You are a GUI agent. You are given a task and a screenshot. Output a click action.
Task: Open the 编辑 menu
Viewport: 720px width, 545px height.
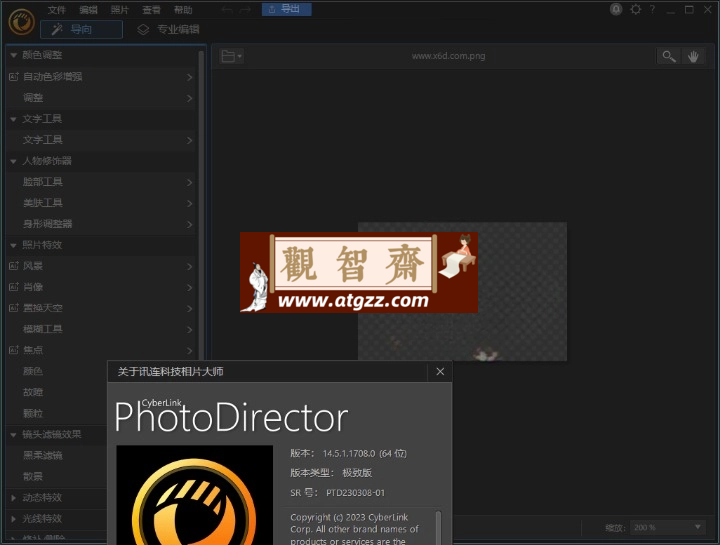pos(88,10)
